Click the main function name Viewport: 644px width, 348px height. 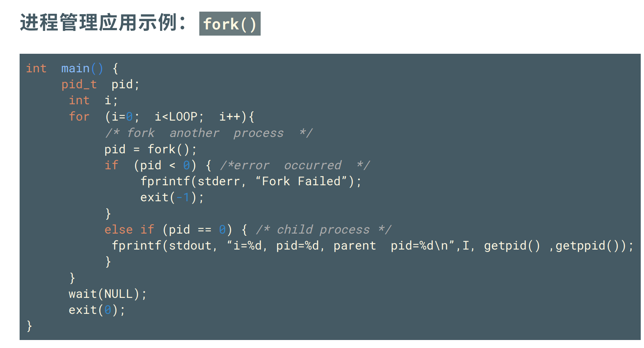point(75,68)
